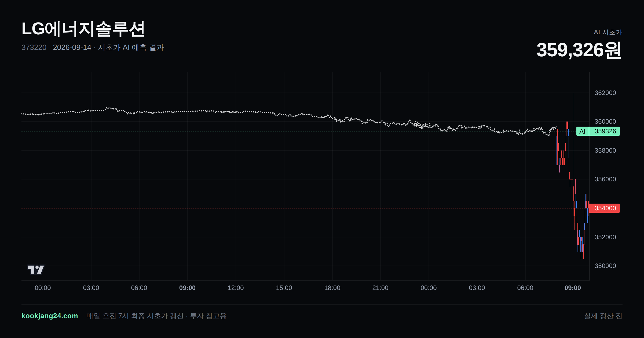Screen dimensions: 644x338
Task: Click the date text 2026-09-14
Action: pyautogui.click(x=72, y=47)
